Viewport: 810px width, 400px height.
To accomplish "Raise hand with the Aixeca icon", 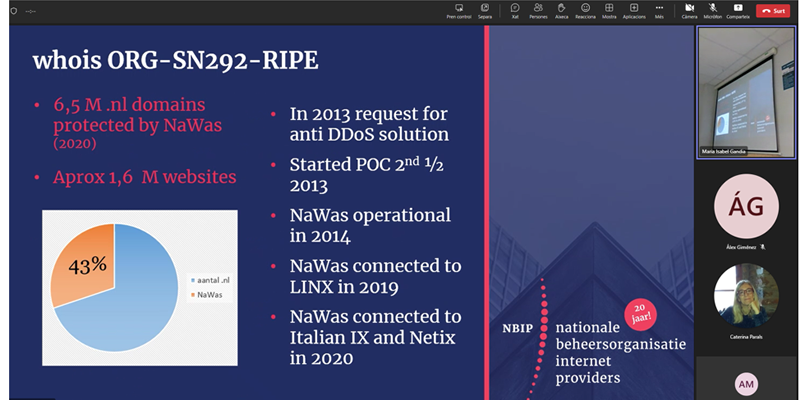I will click(563, 9).
